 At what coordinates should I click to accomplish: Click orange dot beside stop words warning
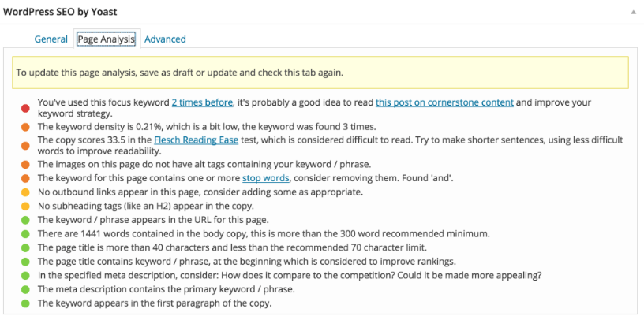26,178
